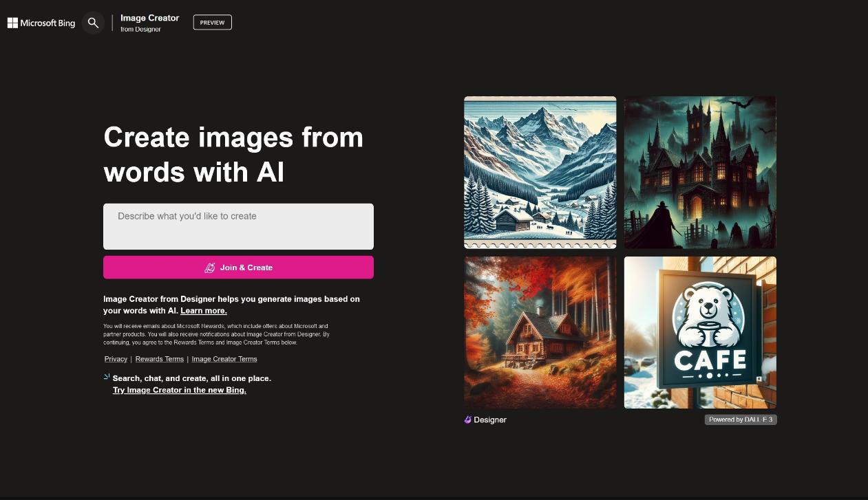The image size is (868, 500).
Task: Open the 'Learn more' link
Action: (203, 310)
